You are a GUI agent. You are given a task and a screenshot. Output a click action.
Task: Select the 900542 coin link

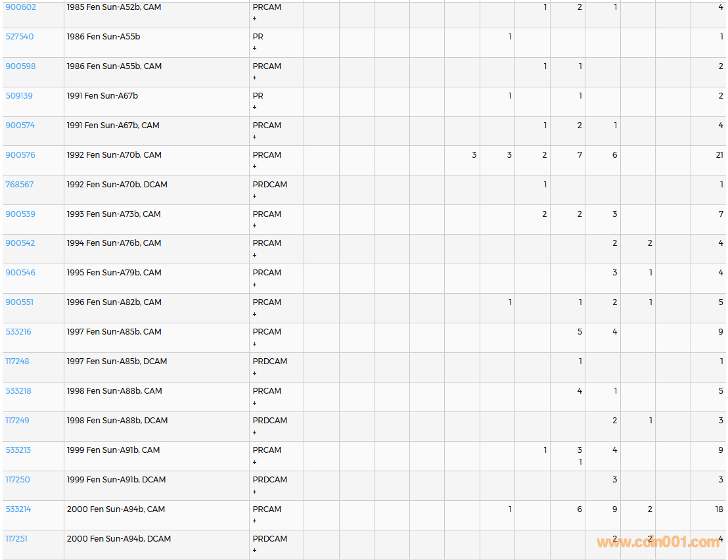(20, 243)
